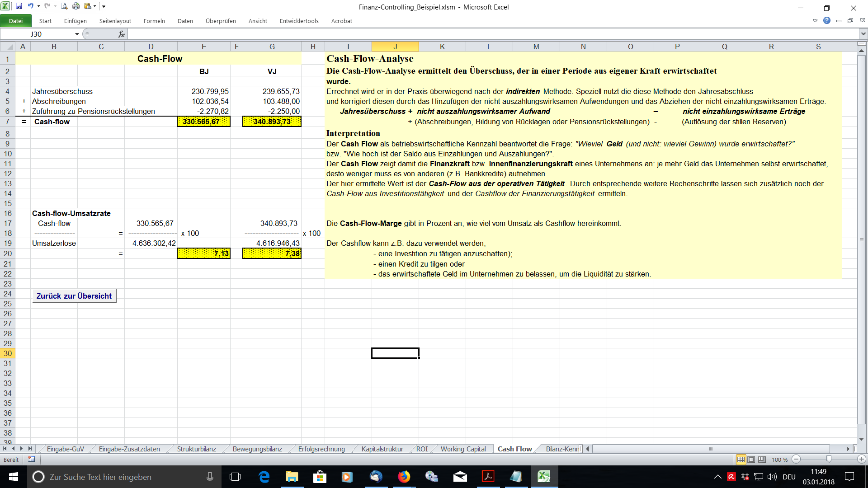
Task: Open the Datei tab
Action: point(16,21)
